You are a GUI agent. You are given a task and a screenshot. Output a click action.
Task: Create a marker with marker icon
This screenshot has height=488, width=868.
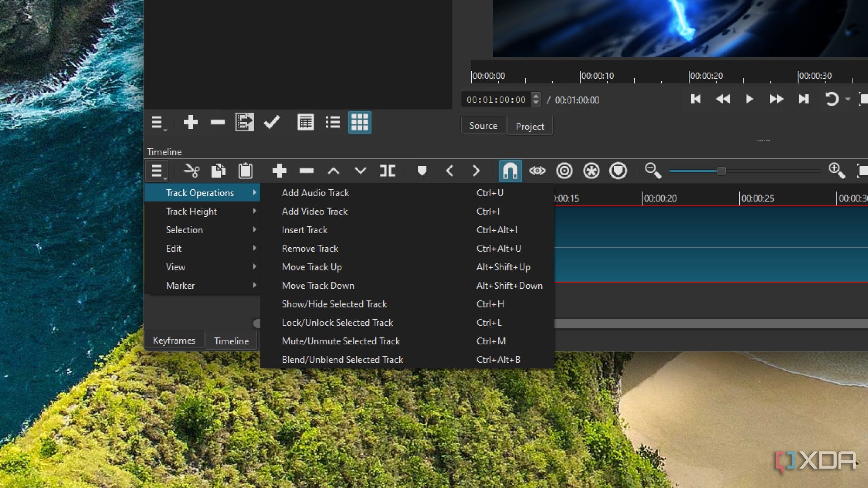coord(422,171)
